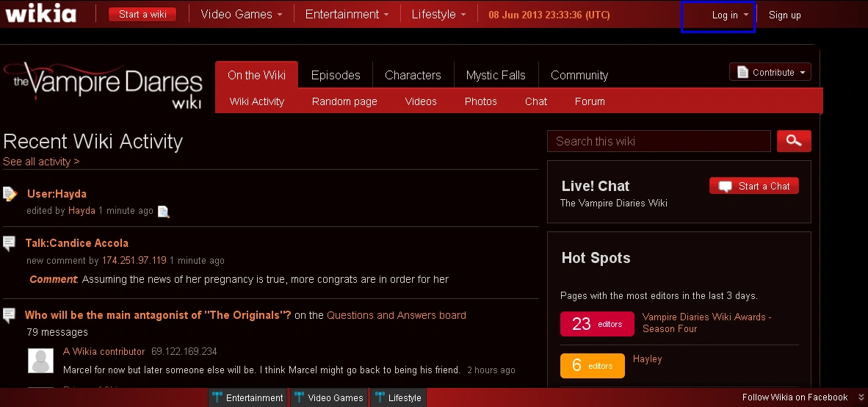Click Video Games item in bottom bar
Screen dimensions: 868x407
[329, 397]
